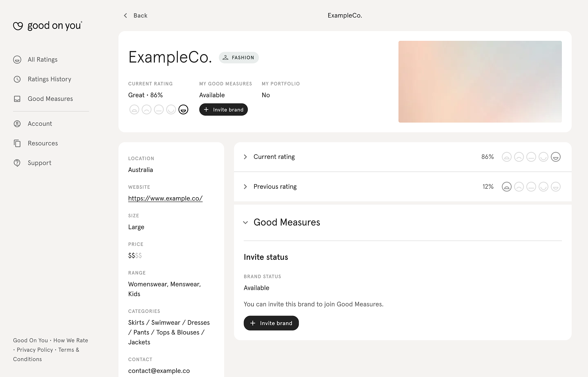Open All Ratings in the sidebar
This screenshot has width=588, height=377.
(x=42, y=60)
